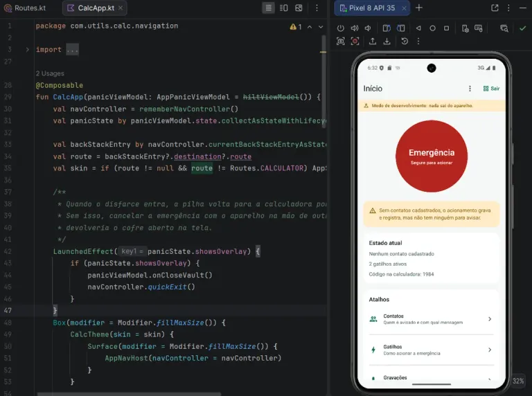Click the editor horizontal scrollbar

[129, 394]
